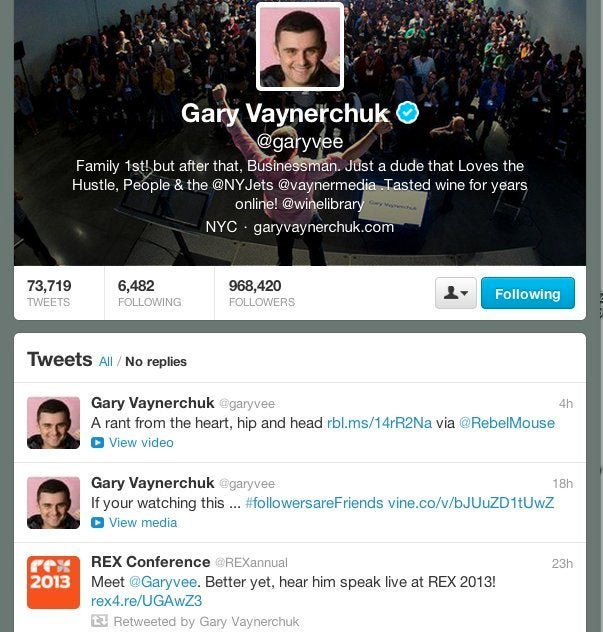
Task: Open garyvaynerchuk.com website link
Action: click(324, 227)
